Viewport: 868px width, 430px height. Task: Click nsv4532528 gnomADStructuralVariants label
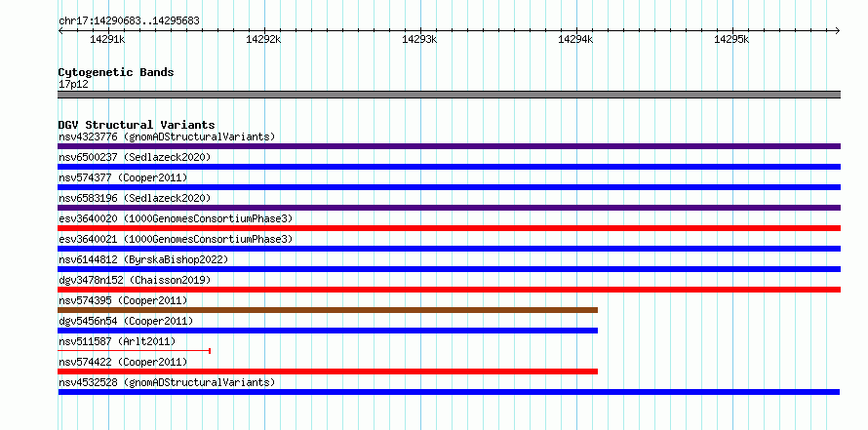pos(167,382)
